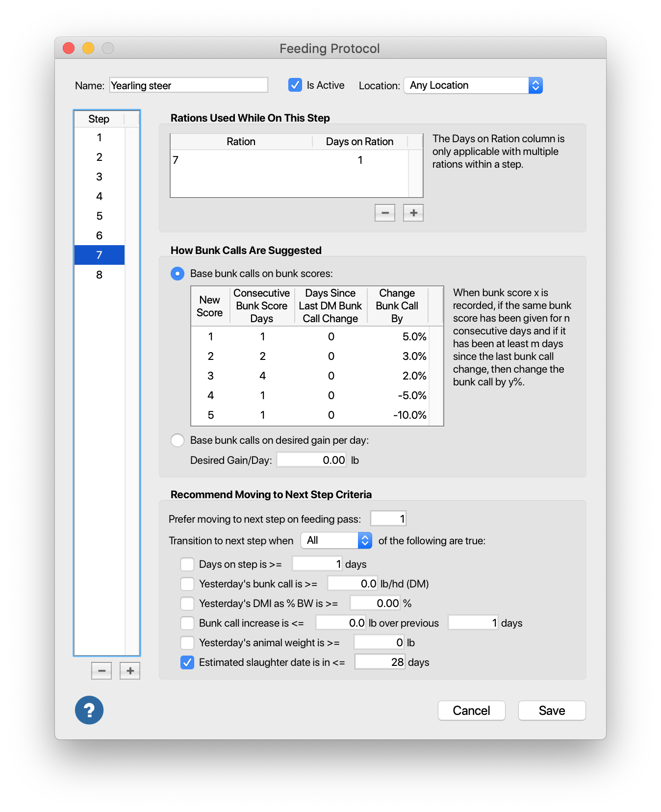Viewport: 661px width, 812px height.
Task: Select step 8 in Step list
Action: (x=100, y=275)
